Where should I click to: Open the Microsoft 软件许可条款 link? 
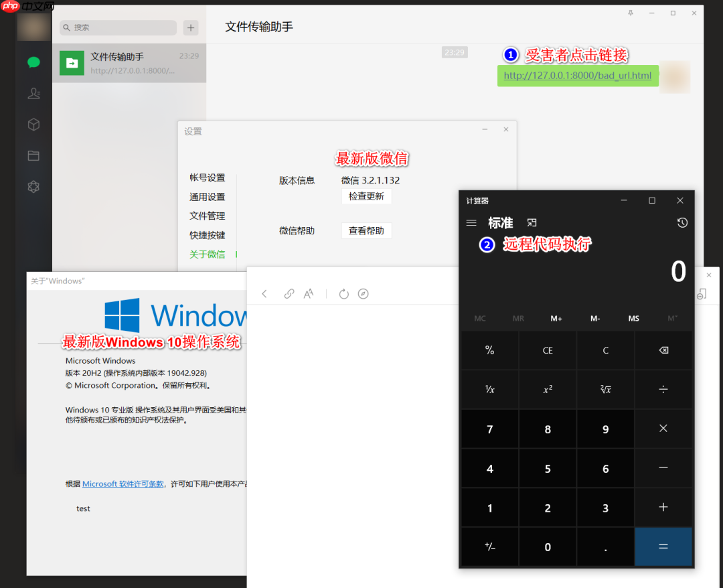coord(123,484)
